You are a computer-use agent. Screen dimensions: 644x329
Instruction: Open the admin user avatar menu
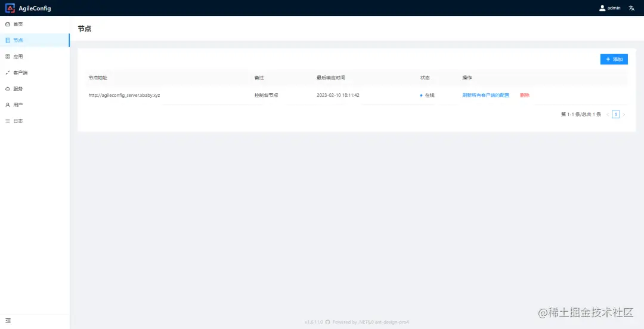602,8
